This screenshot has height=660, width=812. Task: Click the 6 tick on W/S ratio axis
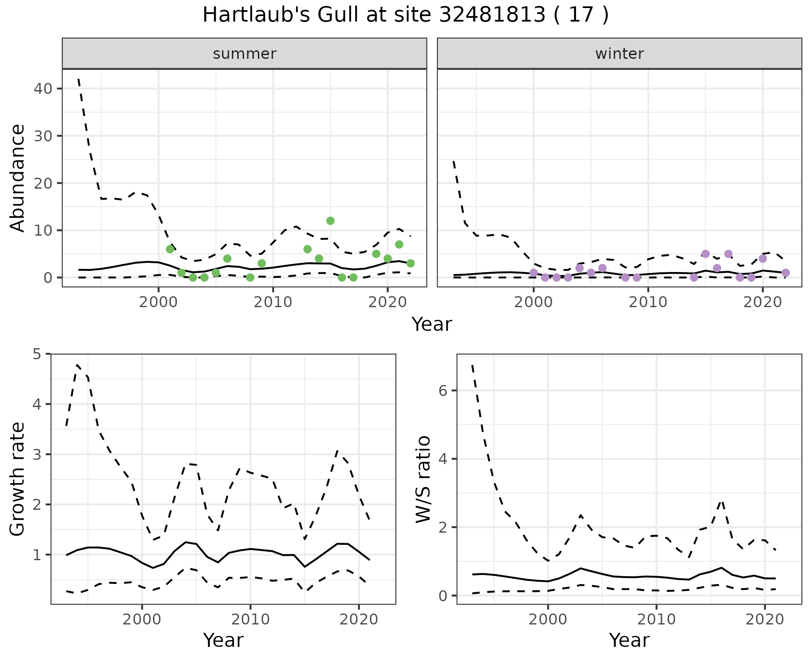click(443, 390)
